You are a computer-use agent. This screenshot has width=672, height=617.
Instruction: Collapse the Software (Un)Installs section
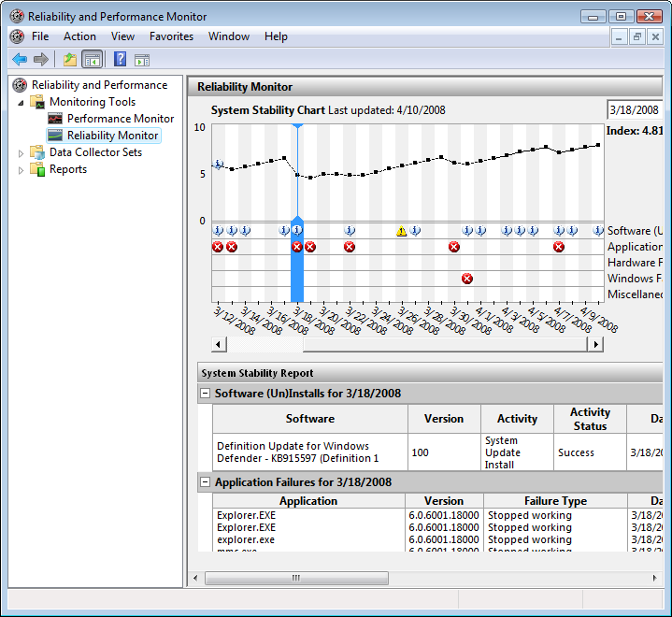(x=206, y=393)
